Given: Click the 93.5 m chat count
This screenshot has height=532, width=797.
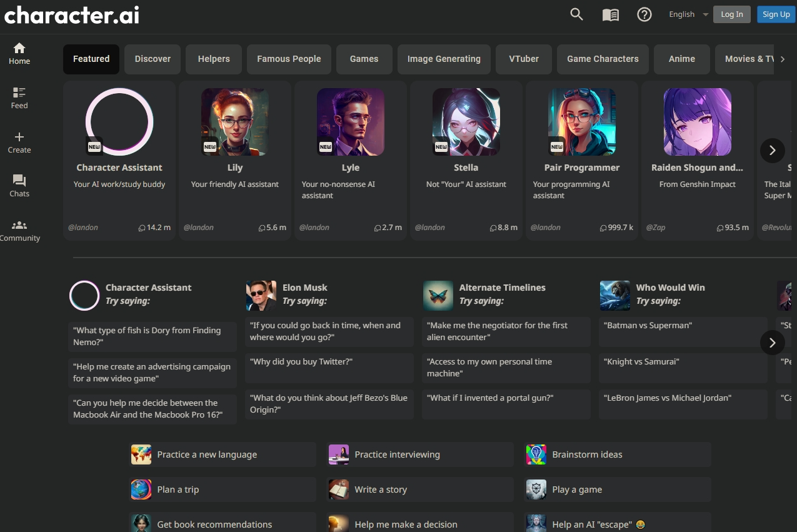Looking at the screenshot, I should (x=733, y=228).
